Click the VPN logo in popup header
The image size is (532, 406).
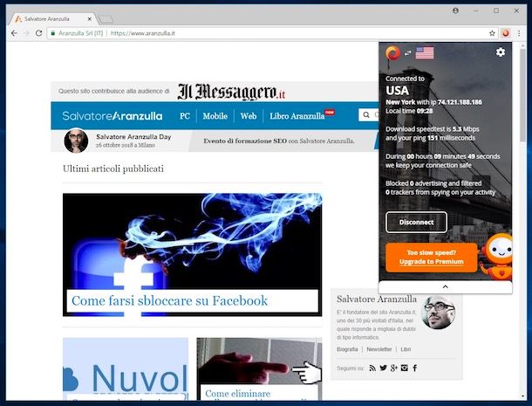392,53
